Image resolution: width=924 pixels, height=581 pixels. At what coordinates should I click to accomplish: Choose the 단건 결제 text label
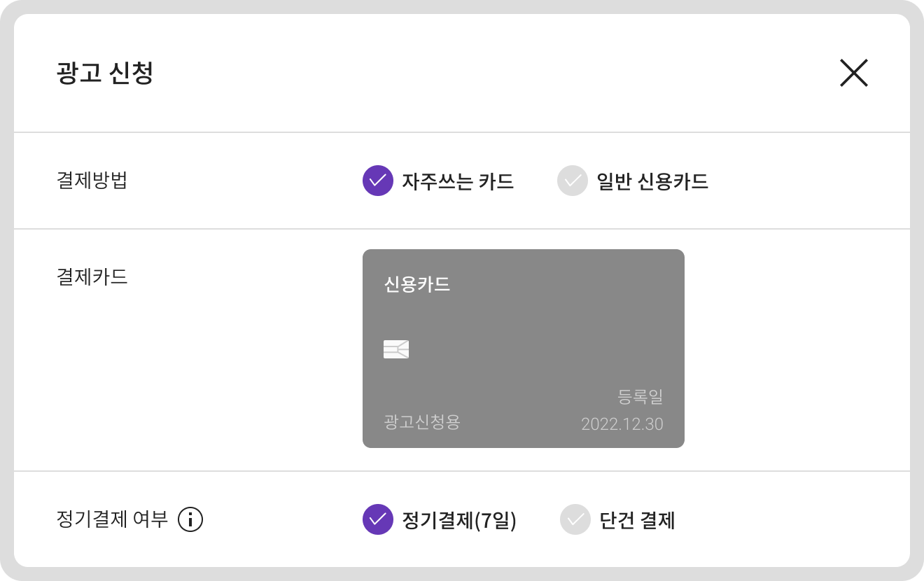[637, 520]
